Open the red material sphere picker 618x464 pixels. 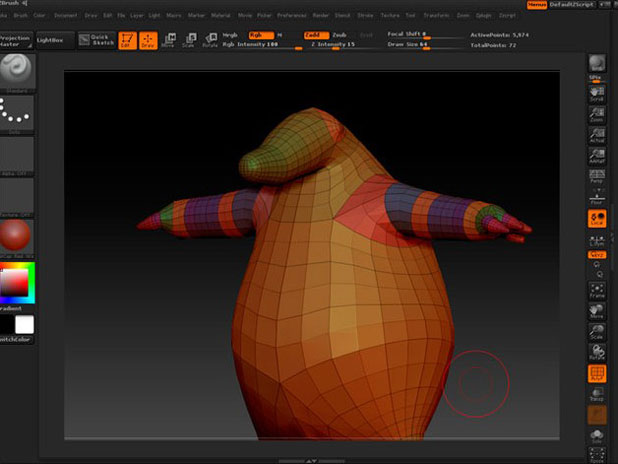tap(17, 237)
